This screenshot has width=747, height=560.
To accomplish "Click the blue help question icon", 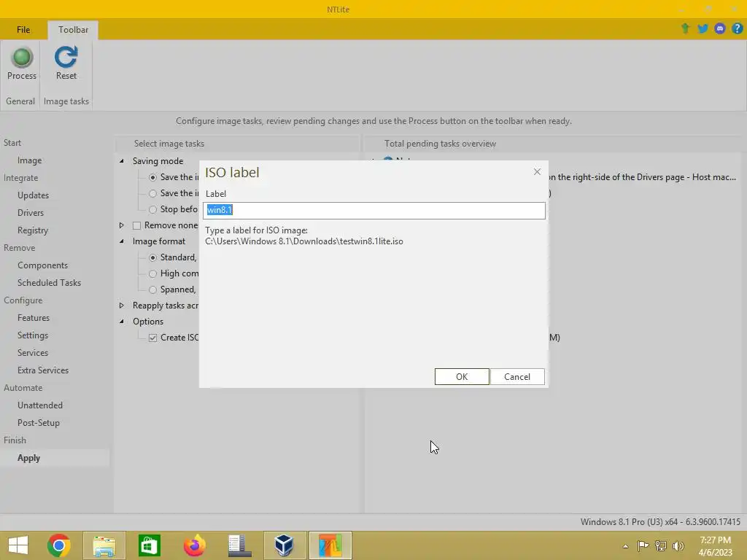I will pos(737,28).
